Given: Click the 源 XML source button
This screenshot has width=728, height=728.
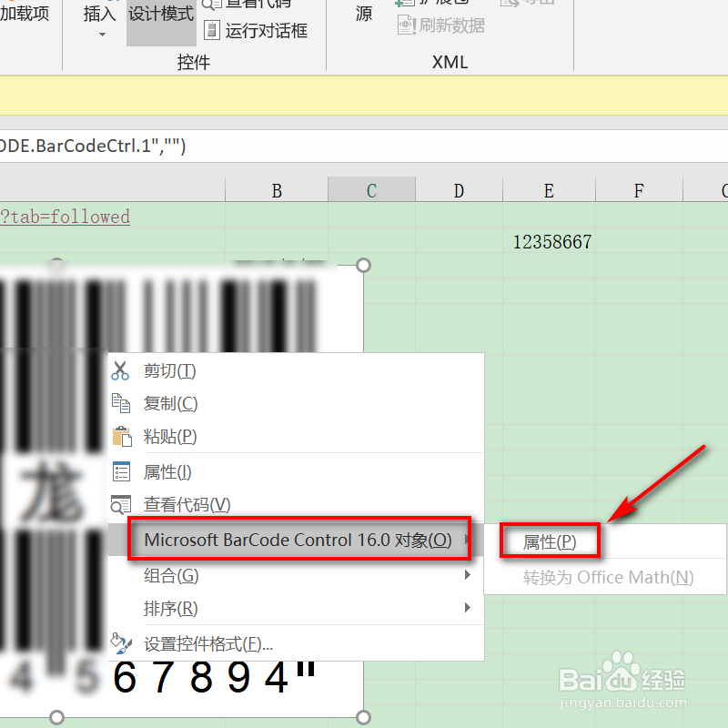Looking at the screenshot, I should point(364,14).
